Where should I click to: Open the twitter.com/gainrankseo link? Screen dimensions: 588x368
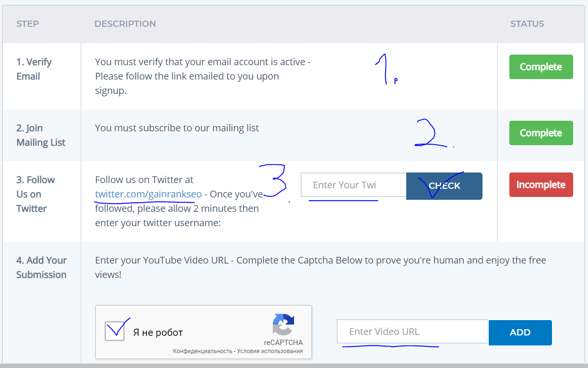pyautogui.click(x=148, y=194)
